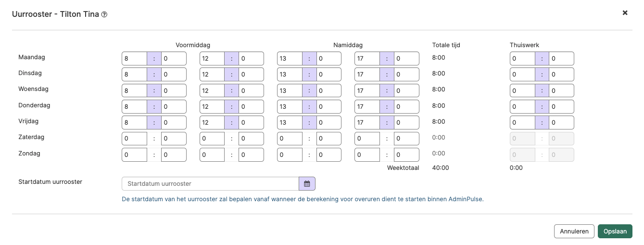Viewport: 644px width, 245px height.
Task: Click Maandag afternoon end hour field showing 17
Action: pos(367,59)
